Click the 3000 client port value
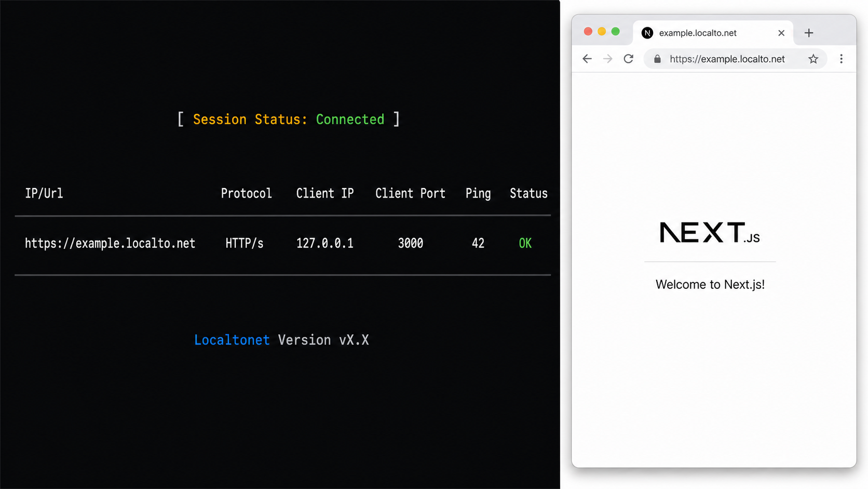 pyautogui.click(x=411, y=243)
